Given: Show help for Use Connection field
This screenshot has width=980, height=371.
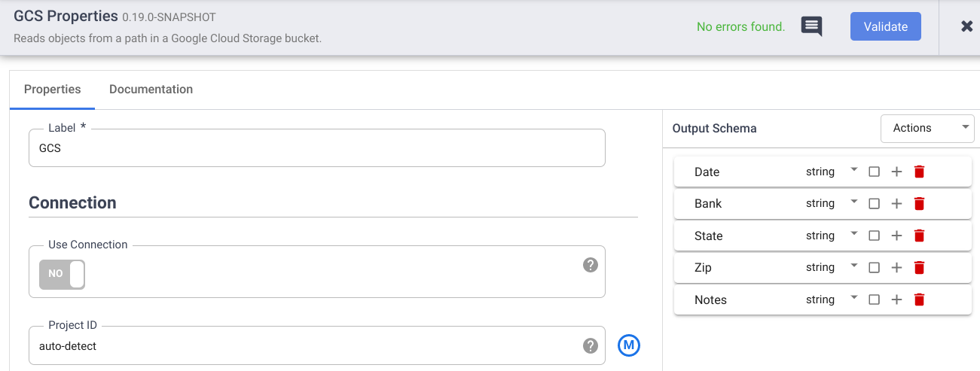Looking at the screenshot, I should click(x=591, y=265).
